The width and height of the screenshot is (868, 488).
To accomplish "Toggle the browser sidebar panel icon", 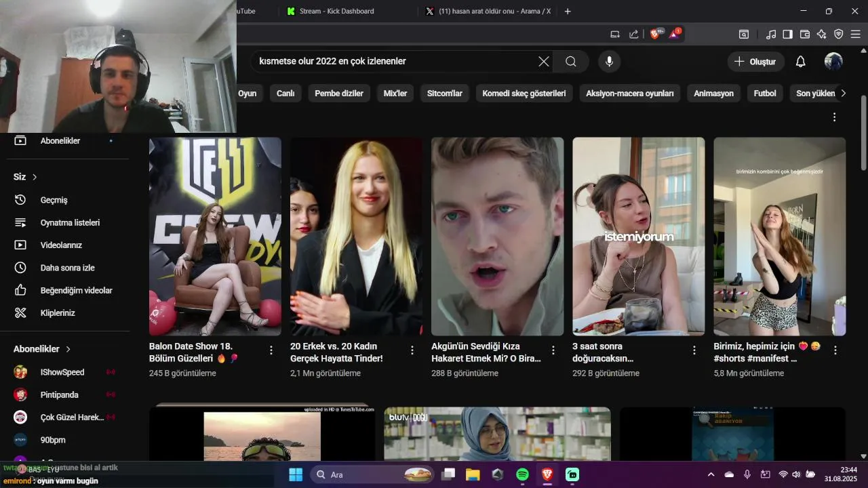I will coord(787,34).
